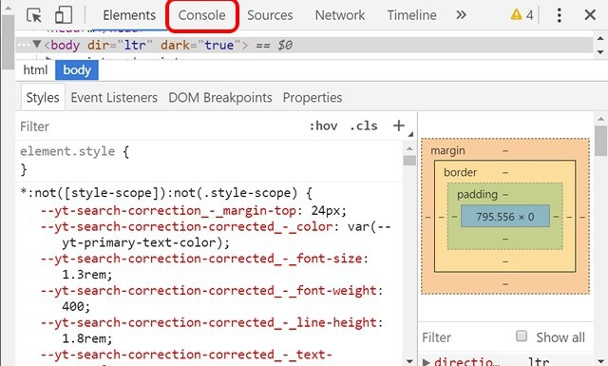Click the 1.8rem line-height value

click(84, 338)
